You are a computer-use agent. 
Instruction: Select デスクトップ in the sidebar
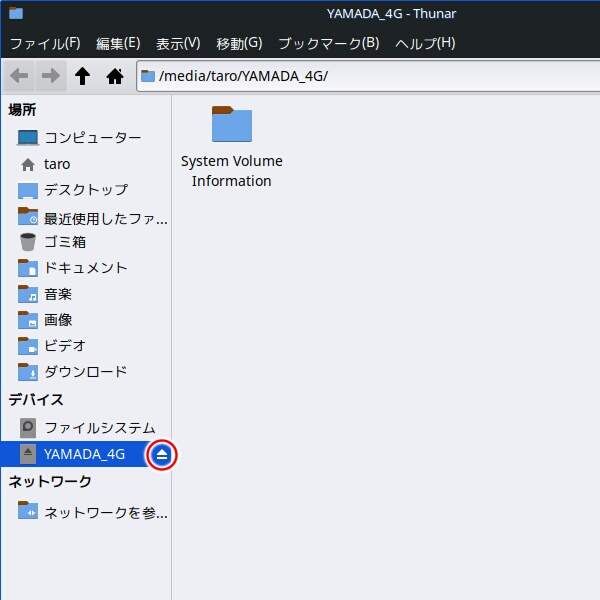(85, 190)
